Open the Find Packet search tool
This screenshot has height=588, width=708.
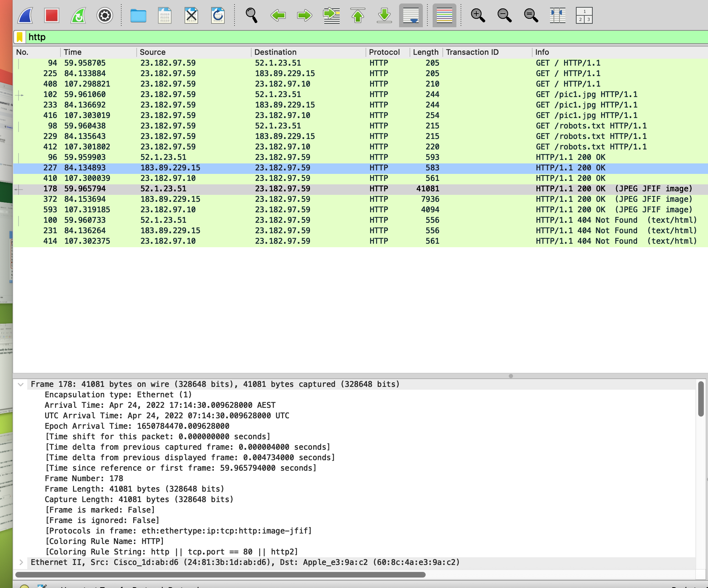click(251, 15)
